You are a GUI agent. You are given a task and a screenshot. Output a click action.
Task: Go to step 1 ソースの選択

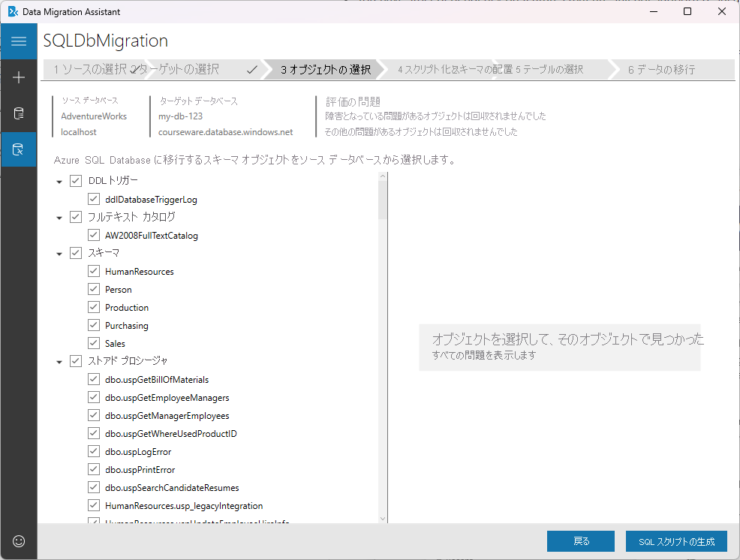89,69
